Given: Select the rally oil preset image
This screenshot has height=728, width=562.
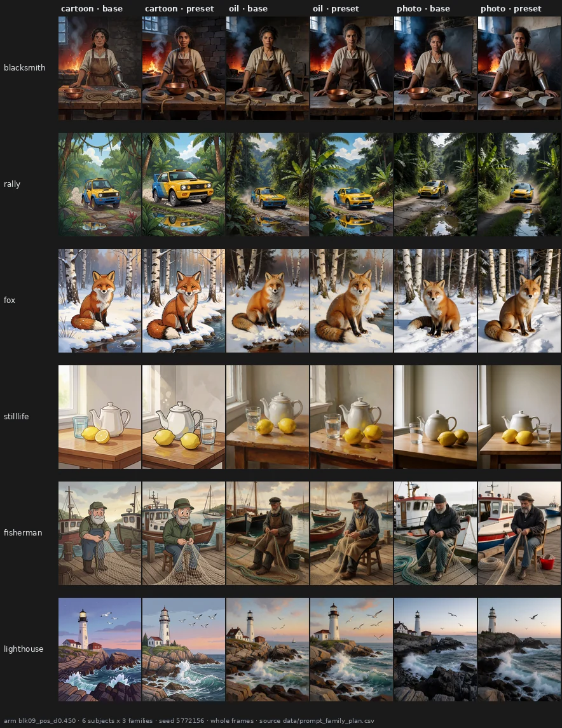Looking at the screenshot, I should (352, 185).
